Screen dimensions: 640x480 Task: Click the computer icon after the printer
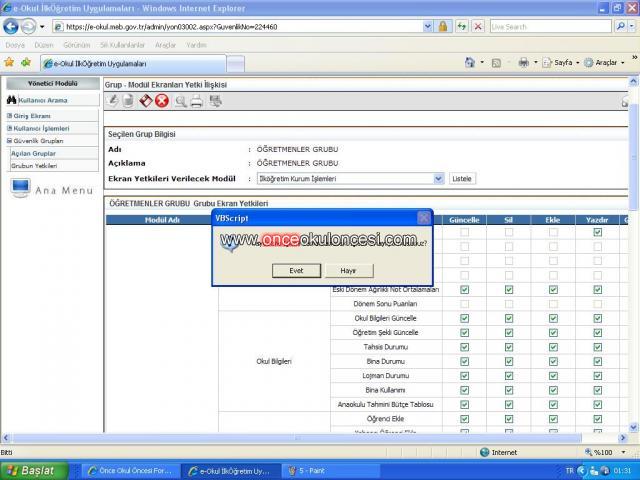216,101
